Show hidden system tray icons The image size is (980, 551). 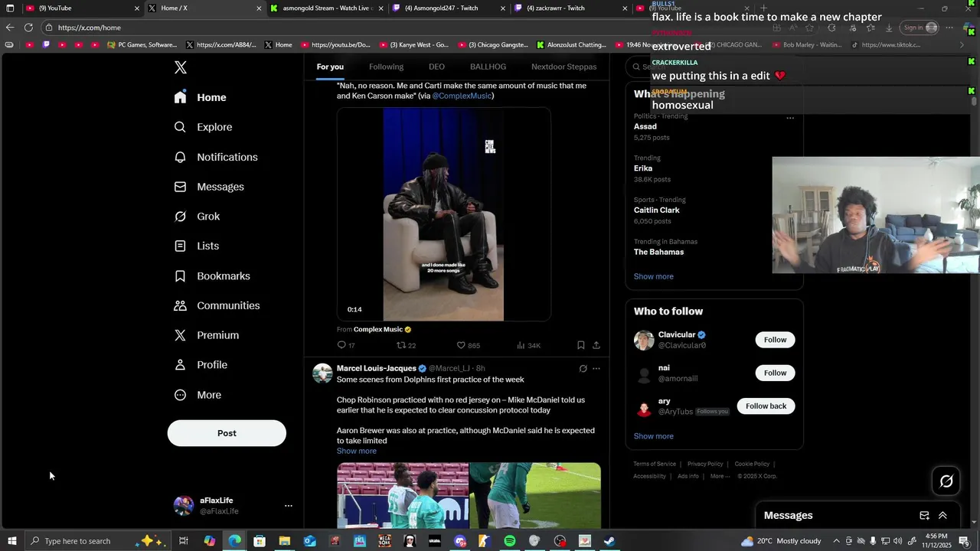tap(836, 541)
